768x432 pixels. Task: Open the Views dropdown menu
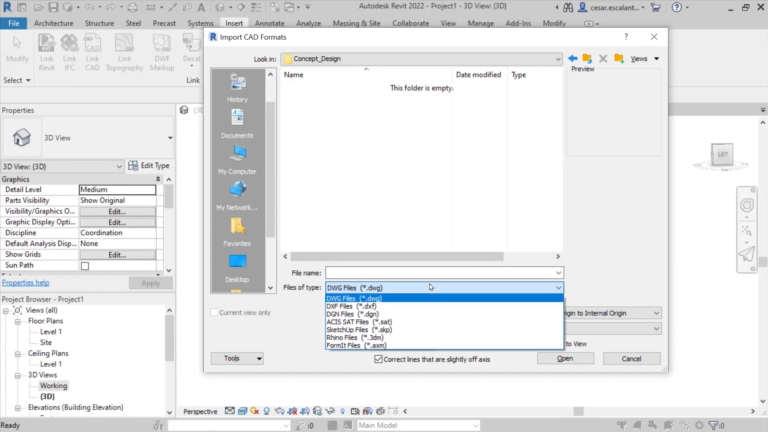pyautogui.click(x=645, y=59)
